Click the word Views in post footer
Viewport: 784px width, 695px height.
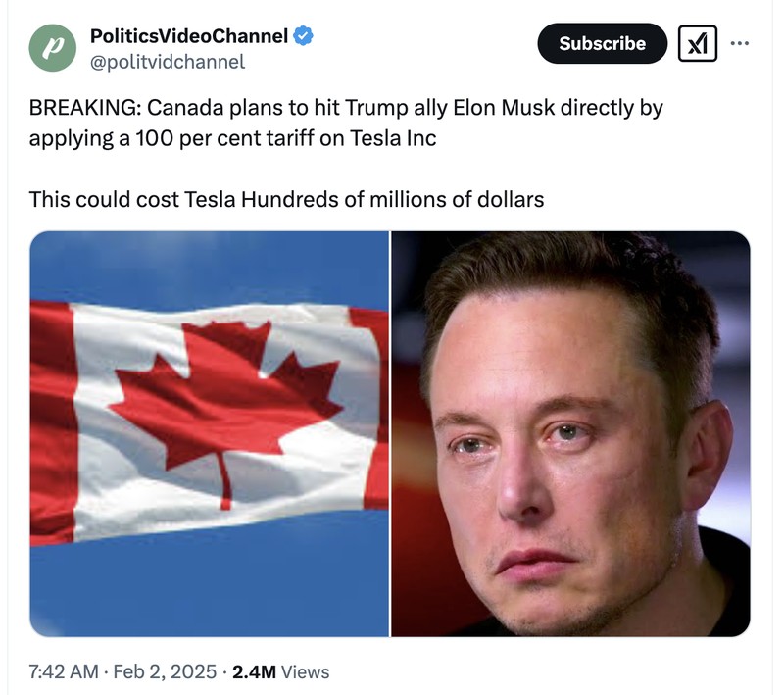[x=305, y=671]
